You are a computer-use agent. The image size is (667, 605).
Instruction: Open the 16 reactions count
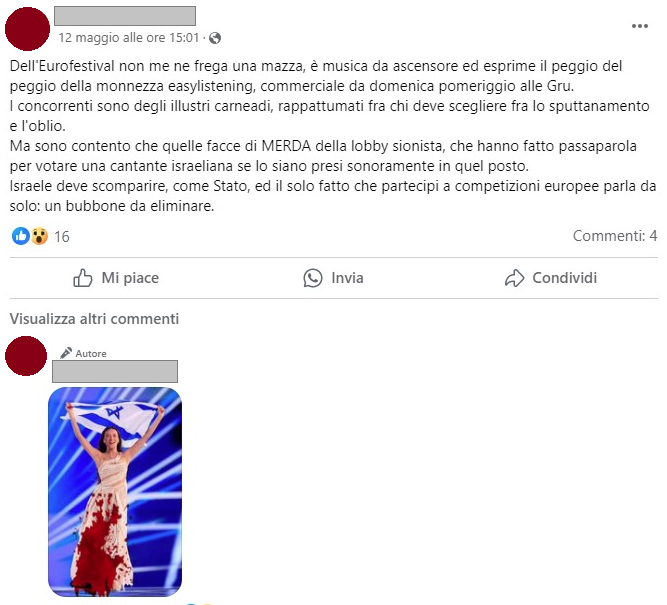pyautogui.click(x=62, y=237)
